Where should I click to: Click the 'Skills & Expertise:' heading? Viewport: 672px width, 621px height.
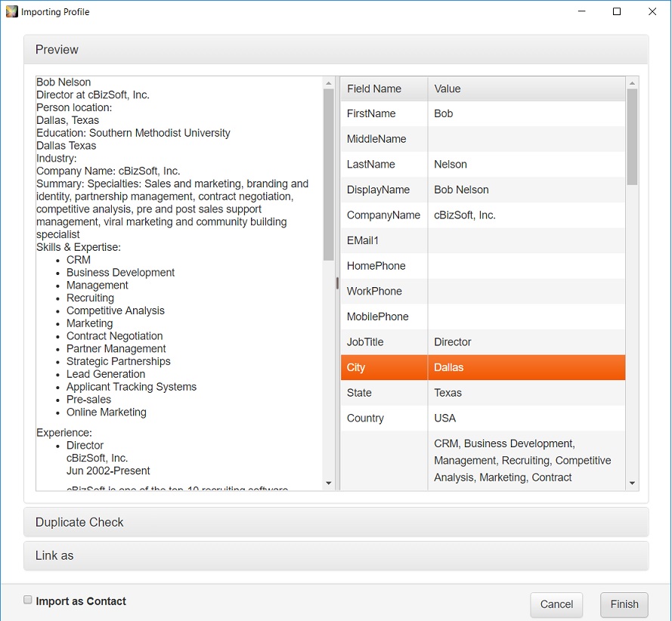(79, 247)
